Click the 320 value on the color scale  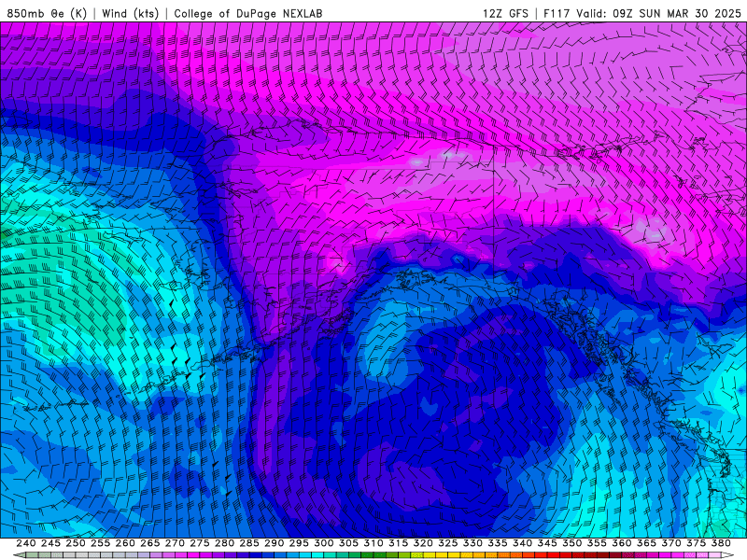point(423,543)
